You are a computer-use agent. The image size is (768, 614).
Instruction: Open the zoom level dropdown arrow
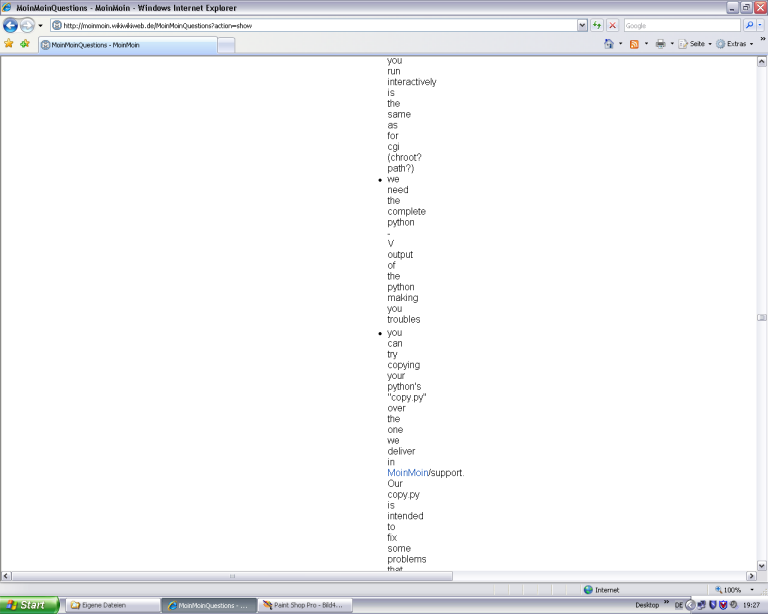[752, 590]
